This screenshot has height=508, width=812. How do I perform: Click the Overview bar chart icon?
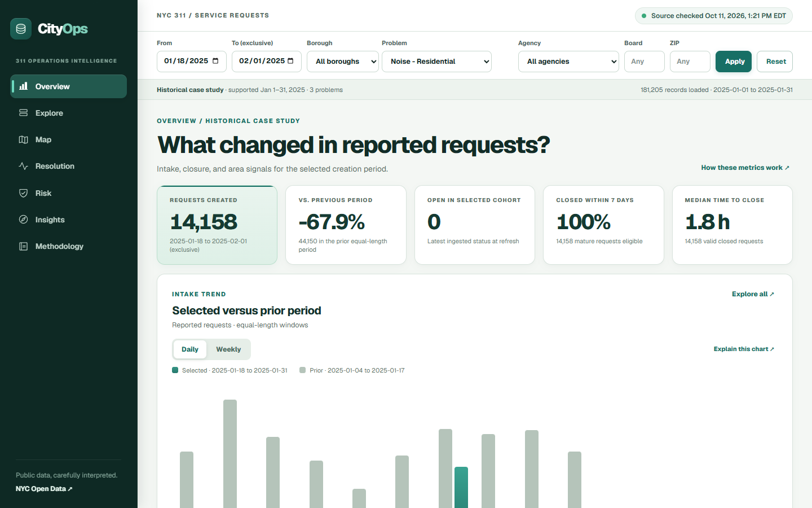tap(24, 86)
